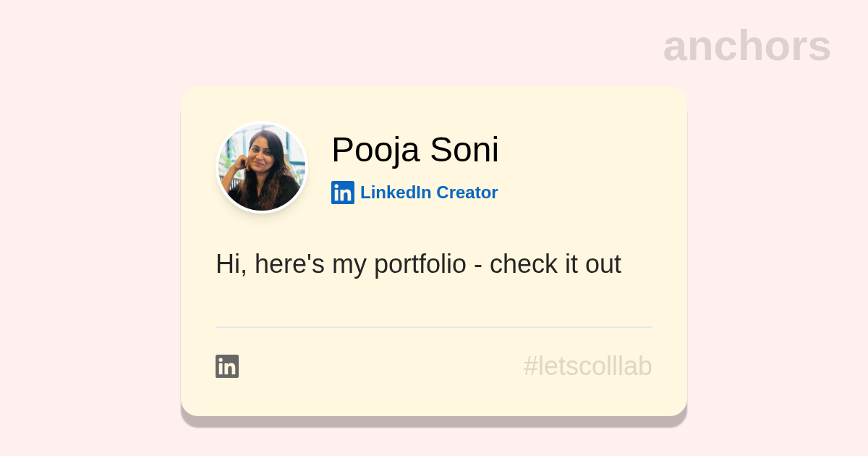Click "check it out" in the bio
The image size is (868, 456).
[x=555, y=264]
